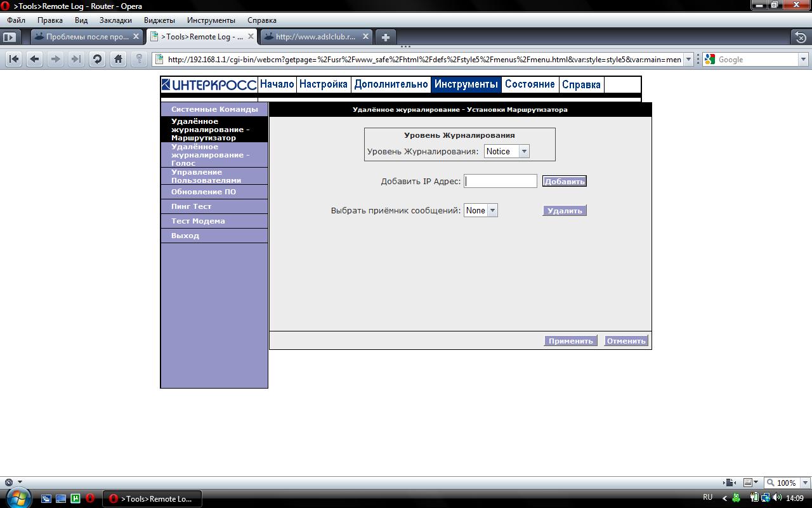Toggle the Opera side panel button
The image size is (812, 508).
click(10, 37)
